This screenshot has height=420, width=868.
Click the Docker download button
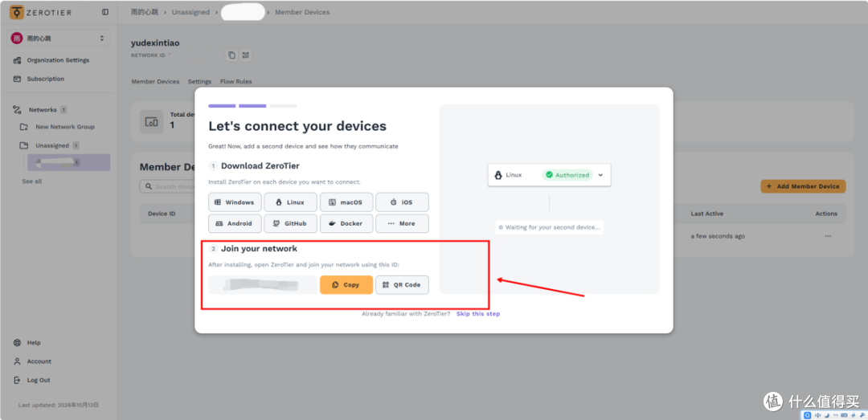[346, 223]
